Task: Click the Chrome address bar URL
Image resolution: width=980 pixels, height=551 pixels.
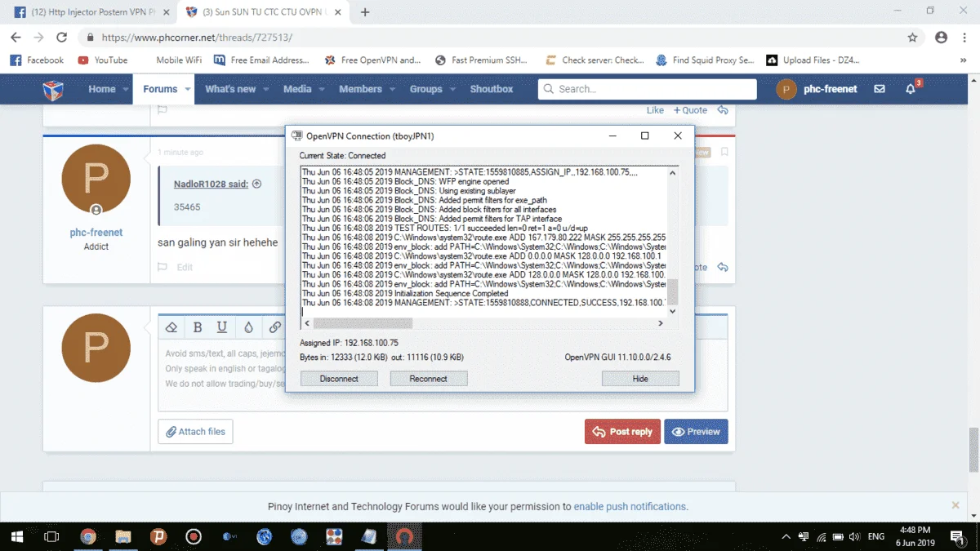Action: point(197,38)
